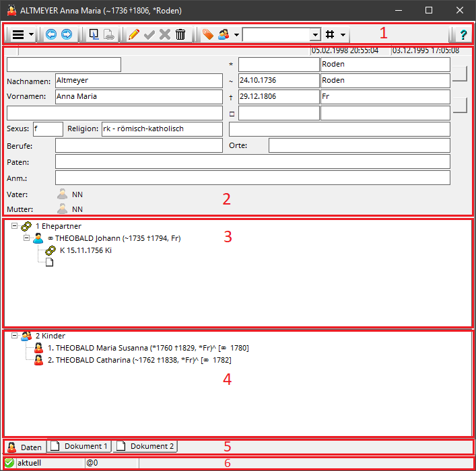
Task: Switch to the Dokument 2 tab
Action: pos(145,446)
